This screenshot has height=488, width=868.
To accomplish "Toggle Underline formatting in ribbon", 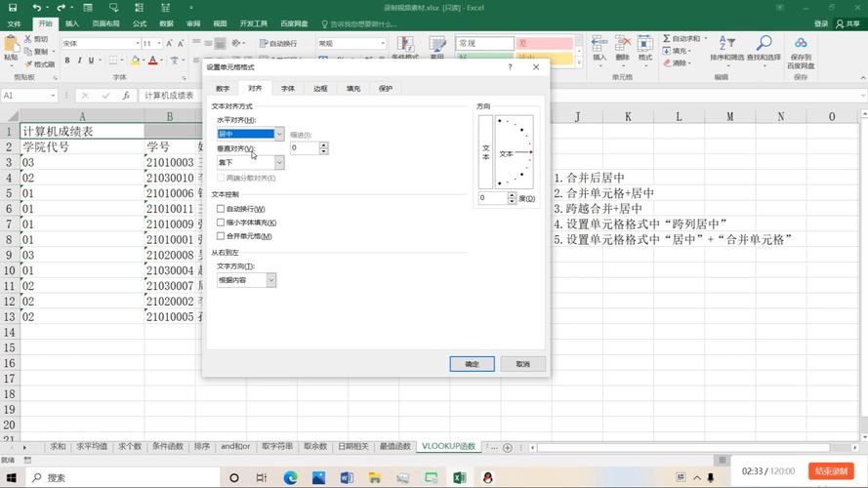I will [x=92, y=61].
